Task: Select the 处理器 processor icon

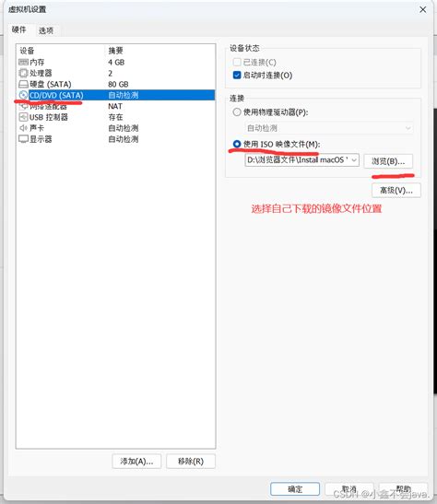Action: click(23, 73)
